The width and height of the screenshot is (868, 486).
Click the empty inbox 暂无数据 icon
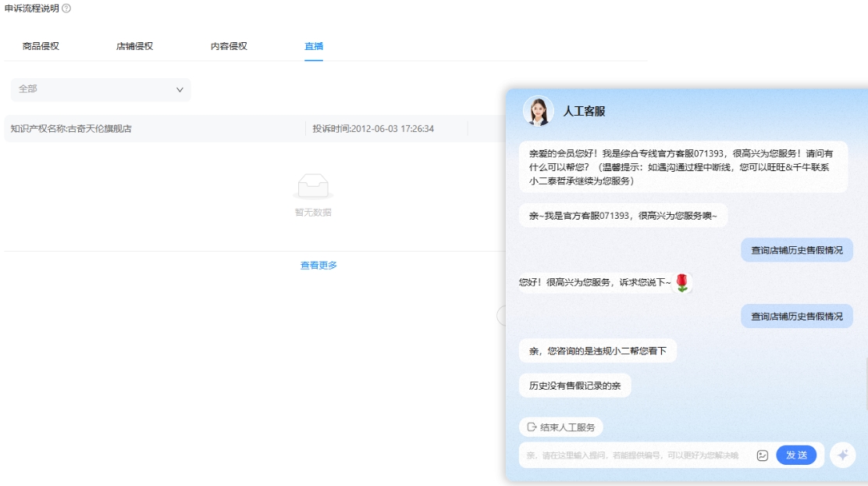pyautogui.click(x=313, y=187)
